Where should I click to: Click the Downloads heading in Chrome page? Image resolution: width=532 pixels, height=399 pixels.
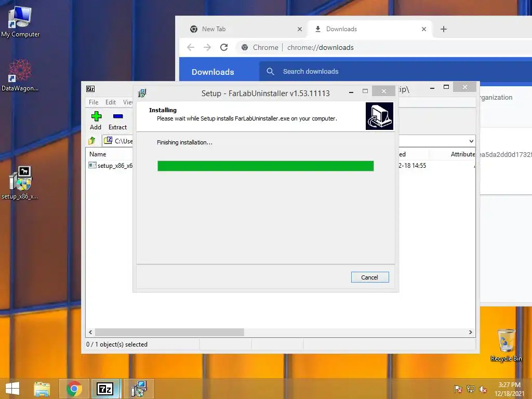coord(212,72)
